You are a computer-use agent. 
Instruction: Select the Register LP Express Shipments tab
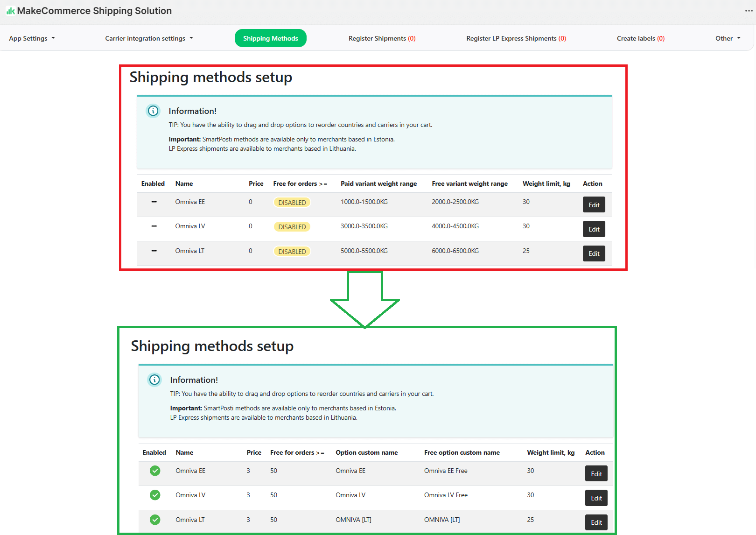click(x=516, y=38)
